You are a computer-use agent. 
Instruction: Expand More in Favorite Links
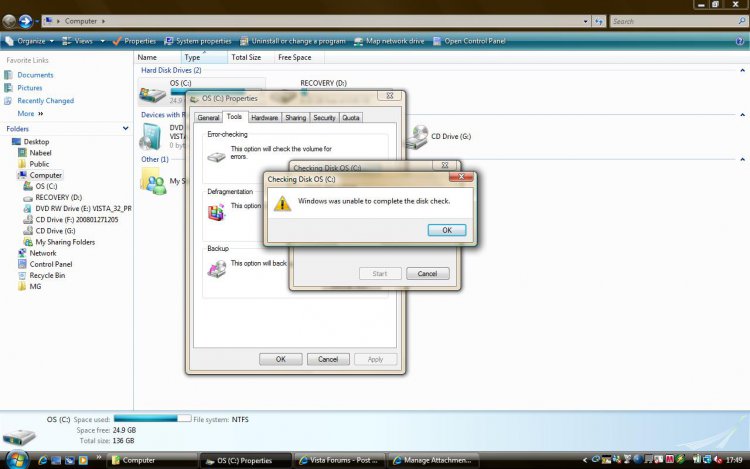coord(30,114)
